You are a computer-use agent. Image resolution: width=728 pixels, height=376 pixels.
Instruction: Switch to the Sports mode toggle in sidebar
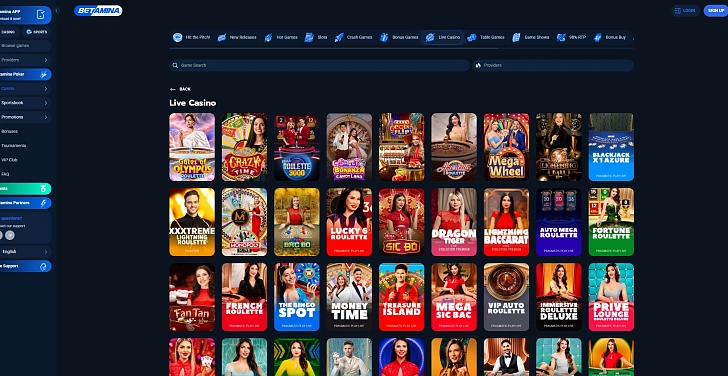(x=37, y=32)
